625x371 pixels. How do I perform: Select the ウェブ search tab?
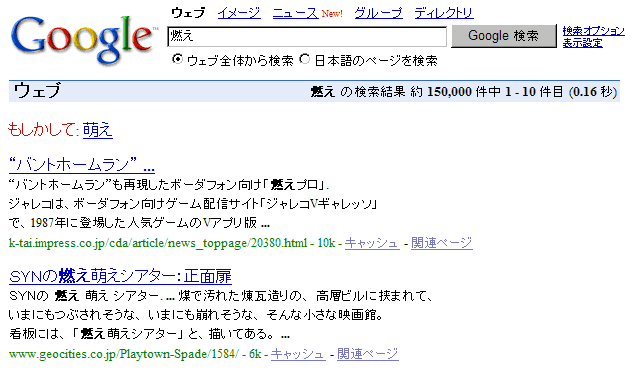[188, 13]
